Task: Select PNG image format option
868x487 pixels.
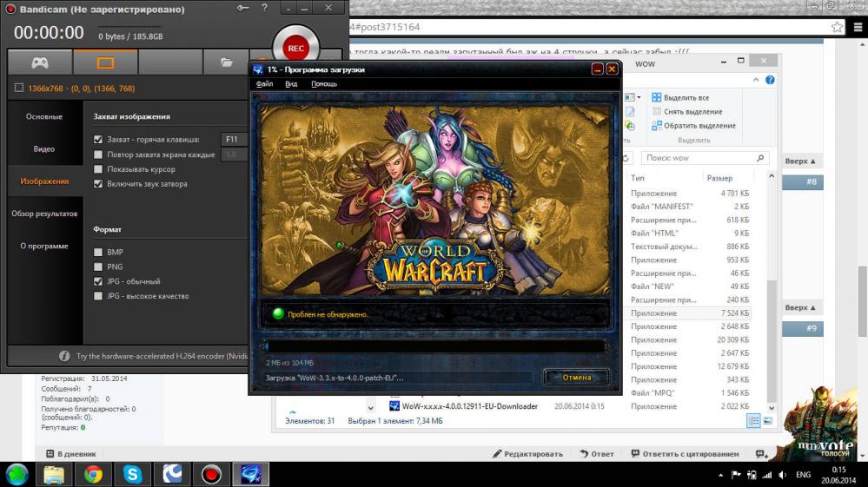Action: point(99,267)
